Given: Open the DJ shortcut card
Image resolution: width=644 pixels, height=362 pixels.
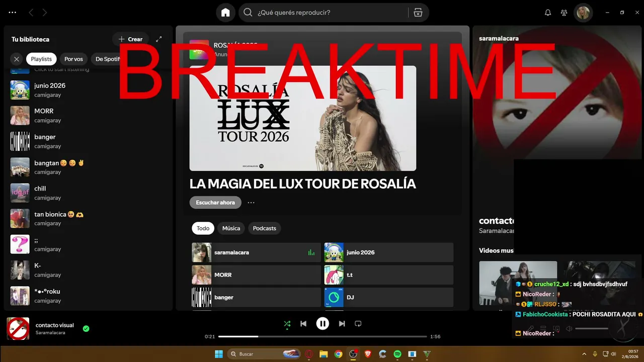Looking at the screenshot, I should tap(388, 298).
